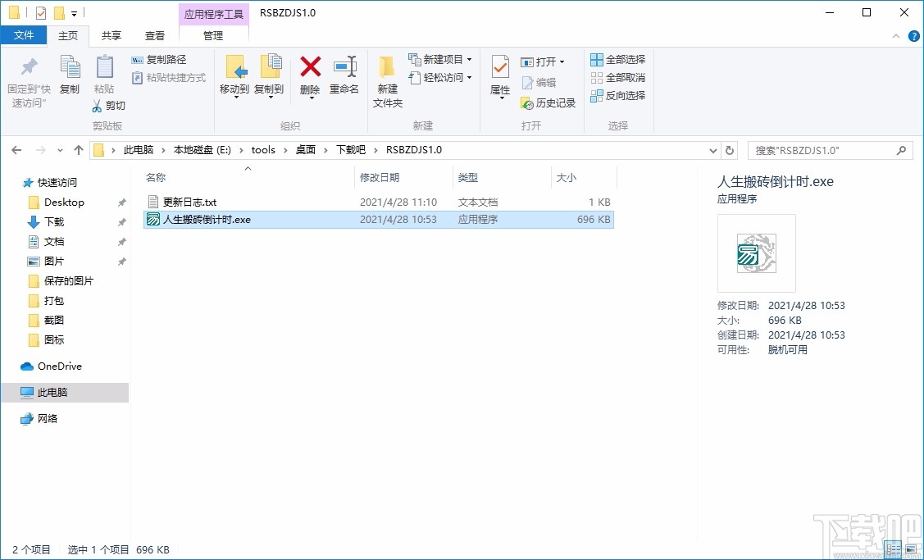Screen dimensions: 924x560
Task: Switch to the 查看 ribbon tab
Action: (x=156, y=35)
